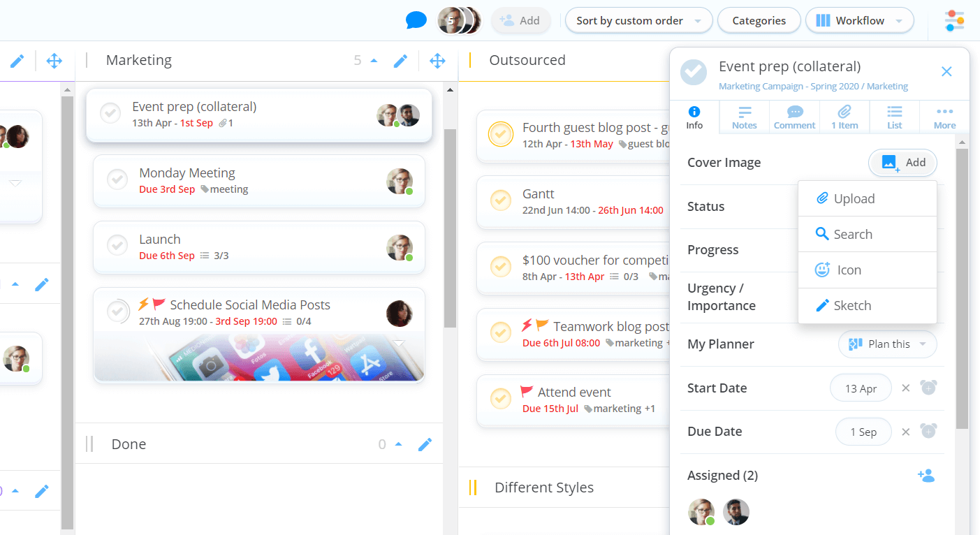The width and height of the screenshot is (980, 535).
Task: Click the 13 Apr start date field
Action: [861, 388]
